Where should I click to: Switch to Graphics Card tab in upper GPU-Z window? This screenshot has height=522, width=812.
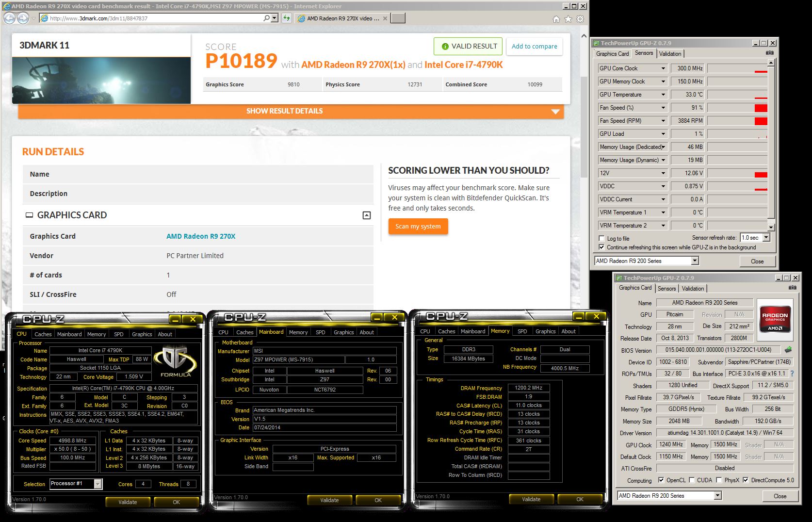[x=613, y=54]
